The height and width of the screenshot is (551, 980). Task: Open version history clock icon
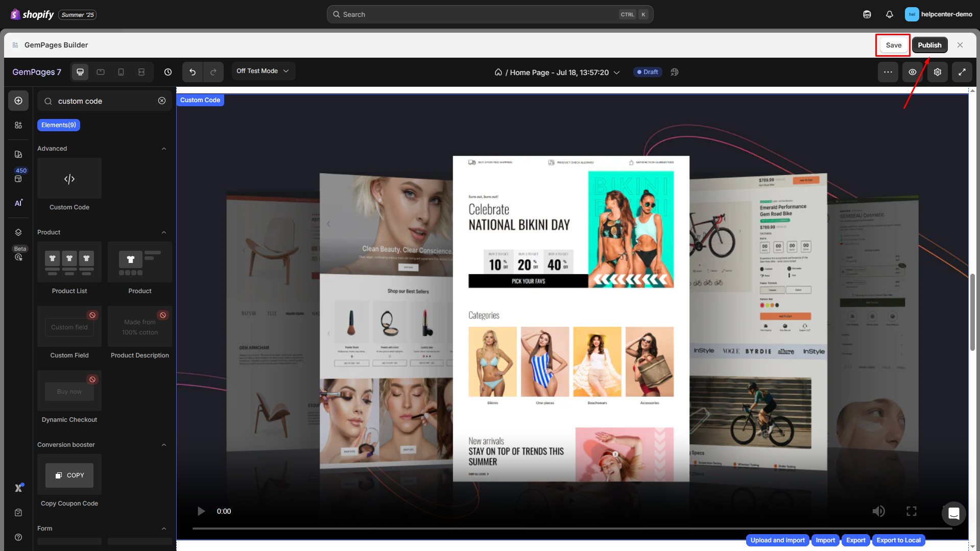tap(168, 72)
